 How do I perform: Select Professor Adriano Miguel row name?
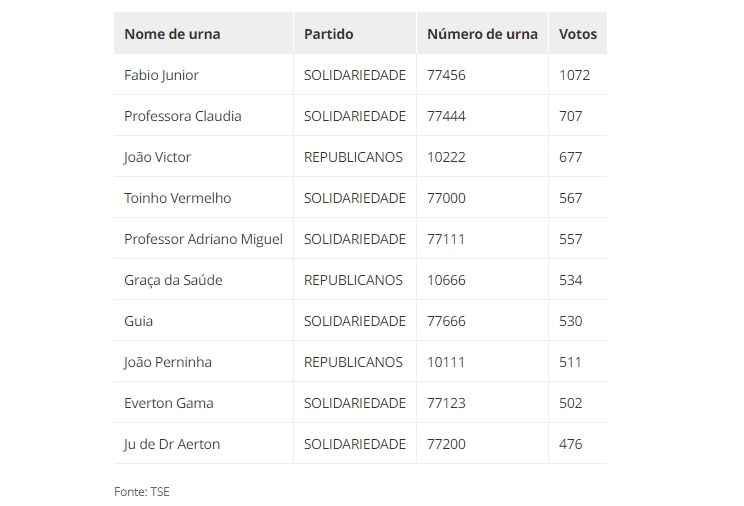pyautogui.click(x=203, y=239)
